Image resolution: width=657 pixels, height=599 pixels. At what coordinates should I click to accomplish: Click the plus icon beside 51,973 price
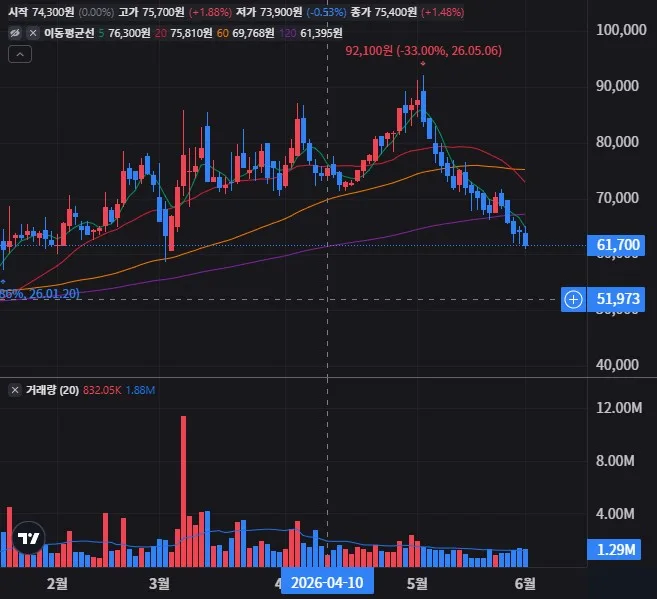[573, 300]
